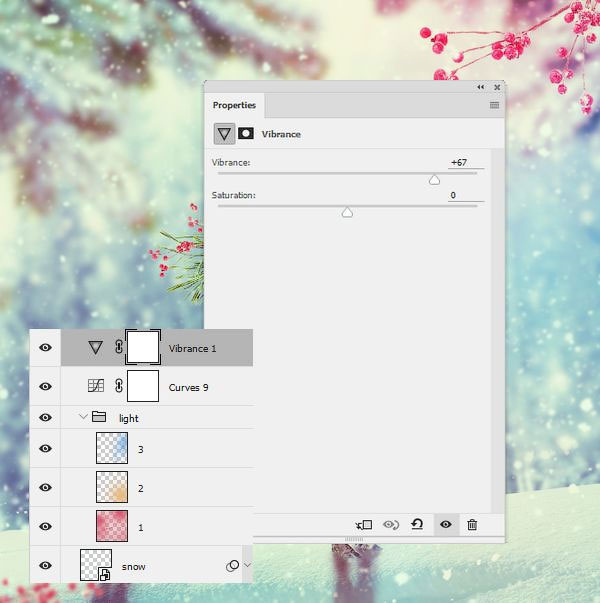Hide the light group
Viewport: 600px width, 603px height.
[x=45, y=417]
